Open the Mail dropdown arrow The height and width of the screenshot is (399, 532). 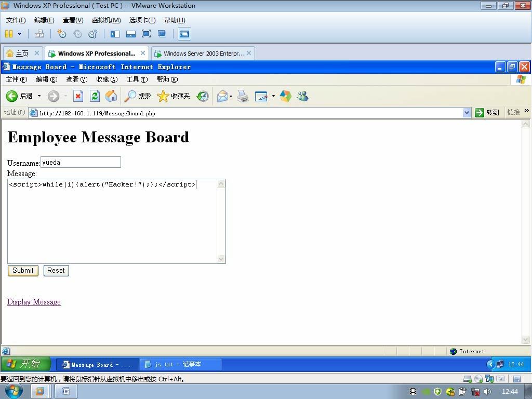coord(231,96)
